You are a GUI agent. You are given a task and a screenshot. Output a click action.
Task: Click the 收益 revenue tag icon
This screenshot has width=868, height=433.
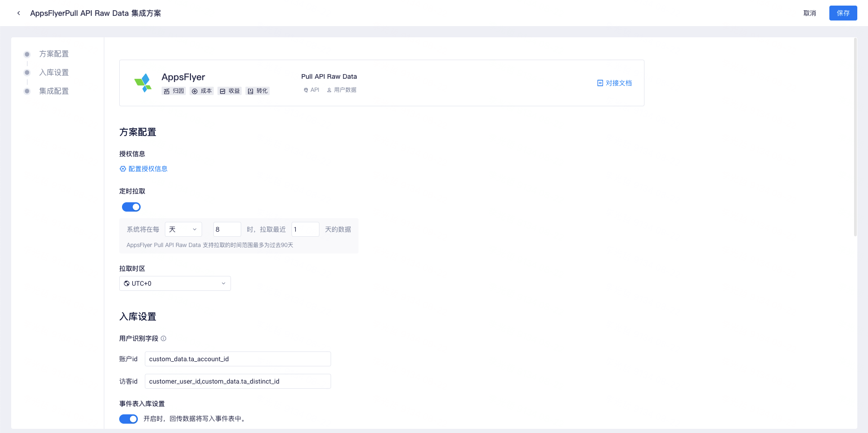point(223,91)
